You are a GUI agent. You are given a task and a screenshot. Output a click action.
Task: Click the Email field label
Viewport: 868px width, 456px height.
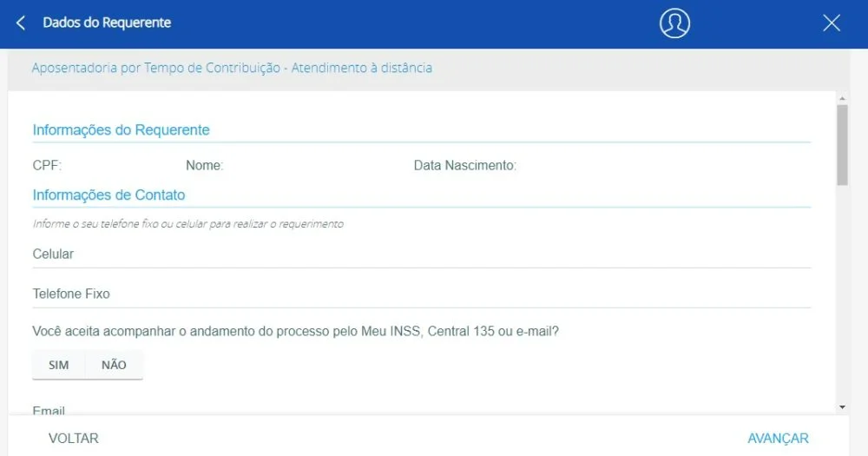[x=49, y=411]
